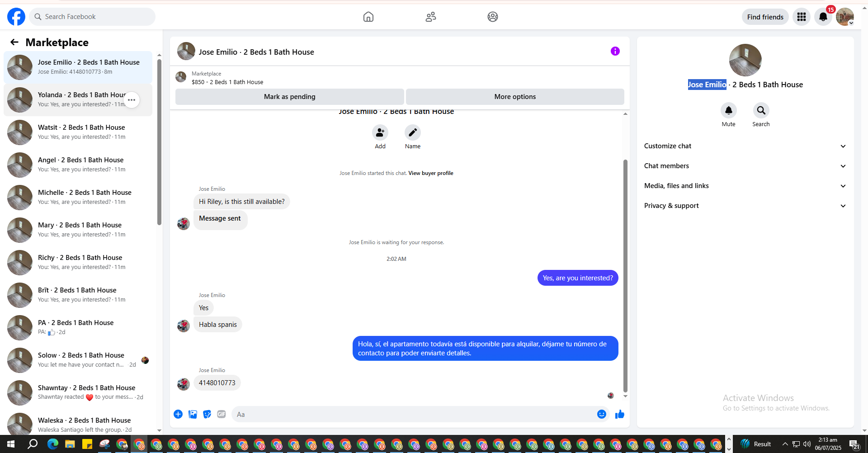Click 'Yes, are you interested?' sent message
This screenshot has width=868, height=453.
578,278
